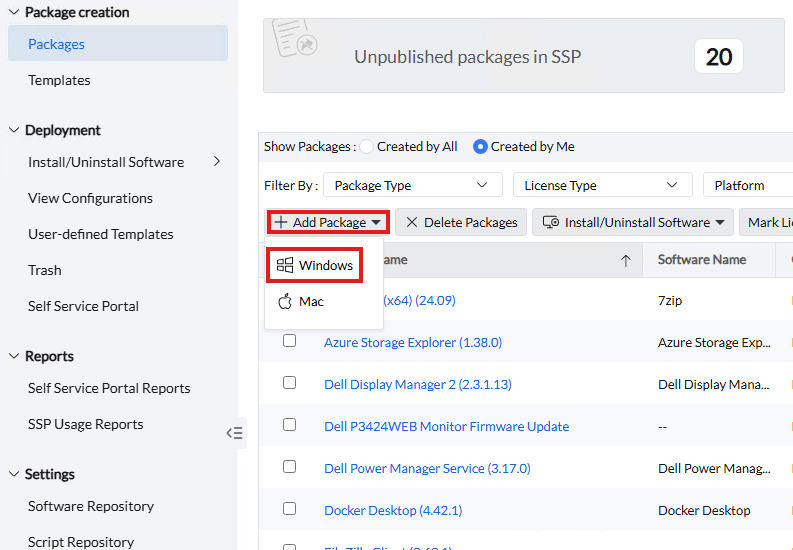This screenshot has height=550, width=793.
Task: Collapse sidebar using the panel toggle icon
Action: [234, 433]
